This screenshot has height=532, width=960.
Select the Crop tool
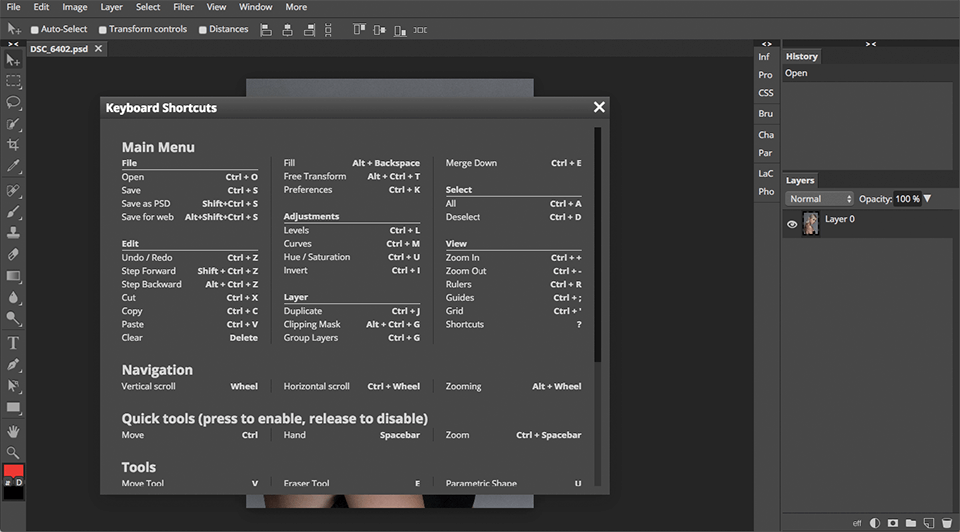(14, 145)
